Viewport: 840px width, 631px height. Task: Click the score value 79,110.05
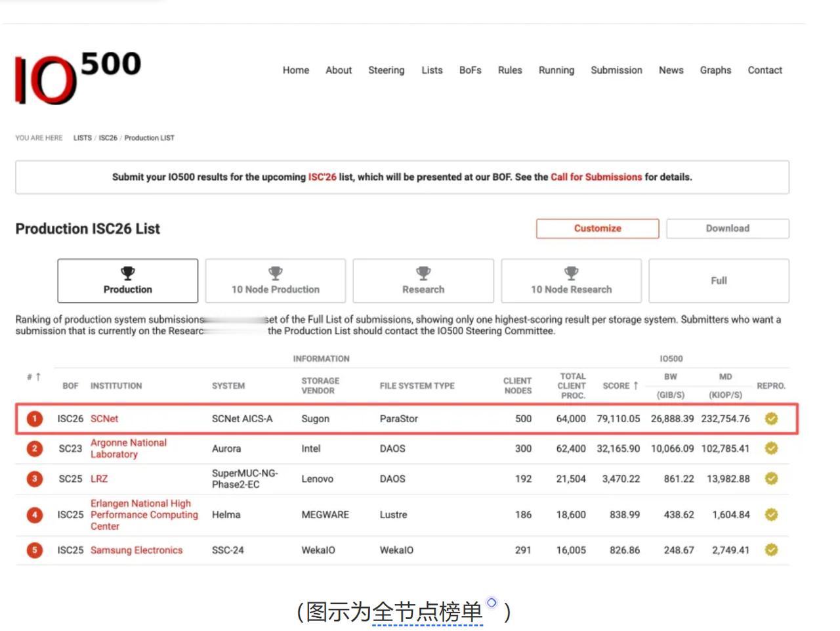[x=618, y=419]
